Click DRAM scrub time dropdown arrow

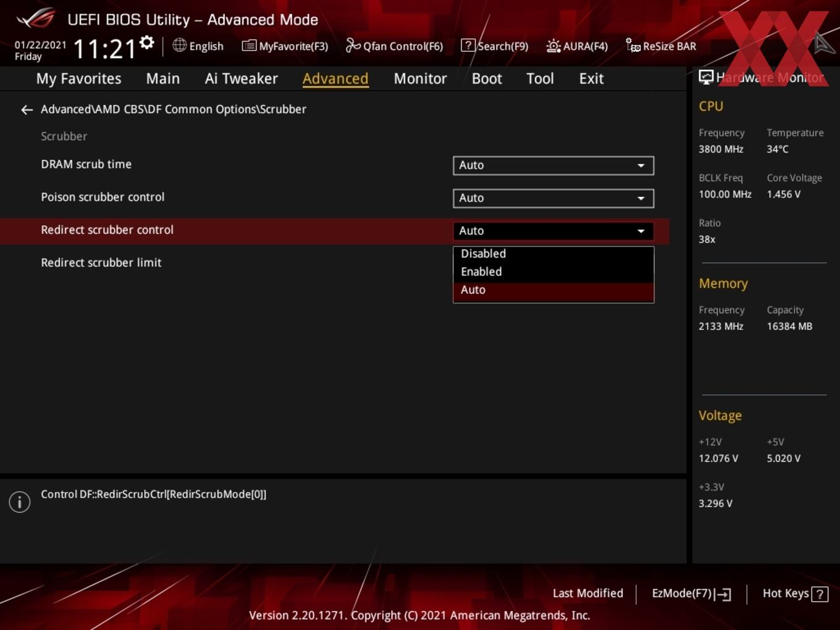pos(641,166)
